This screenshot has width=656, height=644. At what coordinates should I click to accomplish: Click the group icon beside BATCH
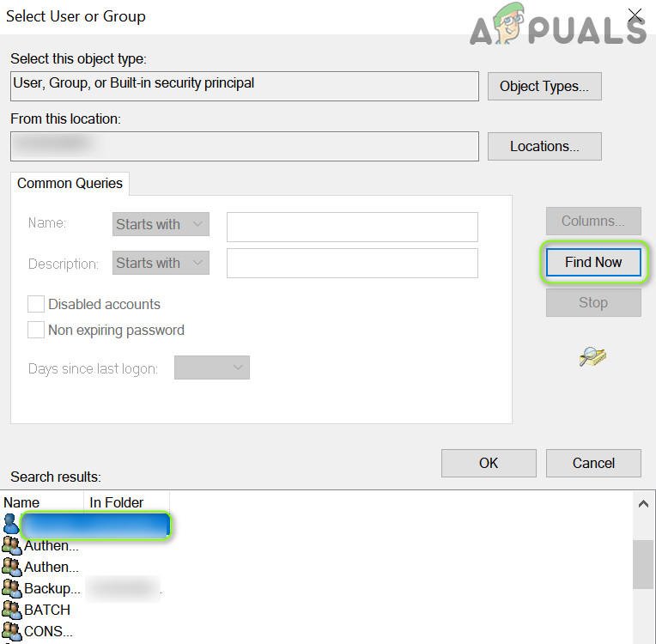tap(12, 611)
